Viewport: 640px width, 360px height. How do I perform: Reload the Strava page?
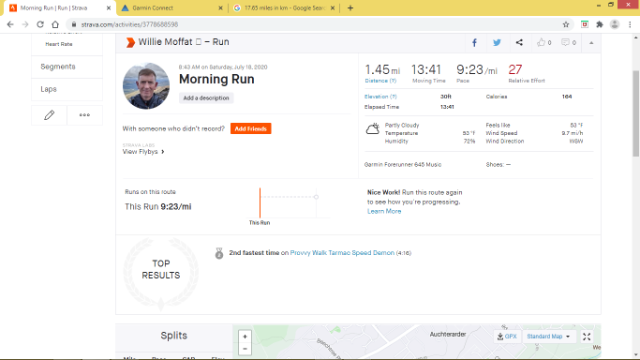pyautogui.click(x=40, y=24)
